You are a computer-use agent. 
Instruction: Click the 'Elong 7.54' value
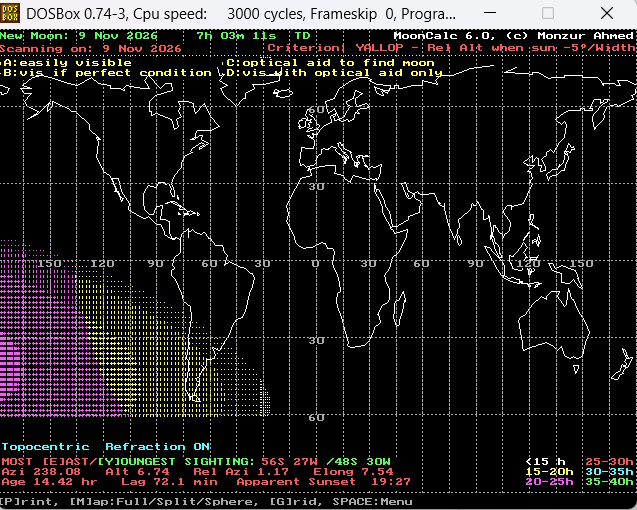pos(353,472)
